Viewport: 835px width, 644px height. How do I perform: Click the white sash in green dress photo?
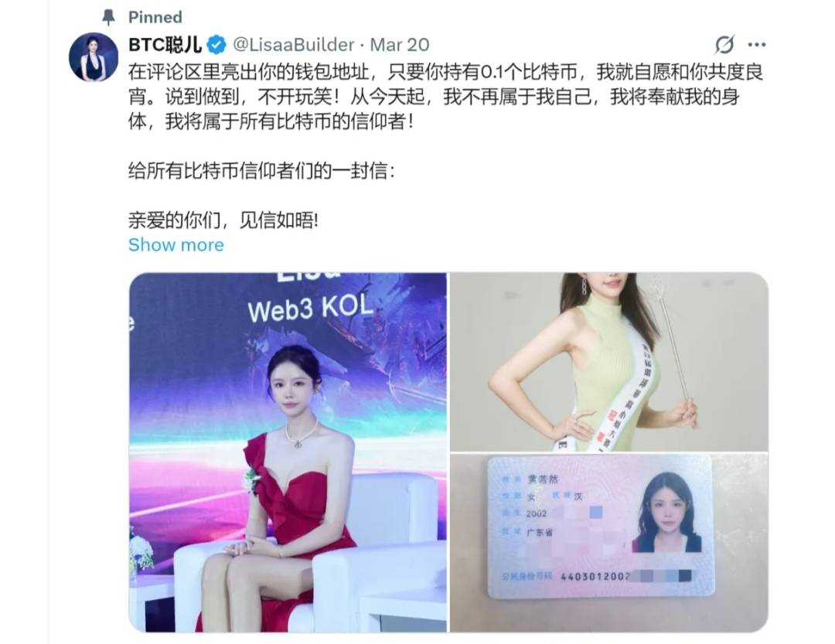click(629, 389)
